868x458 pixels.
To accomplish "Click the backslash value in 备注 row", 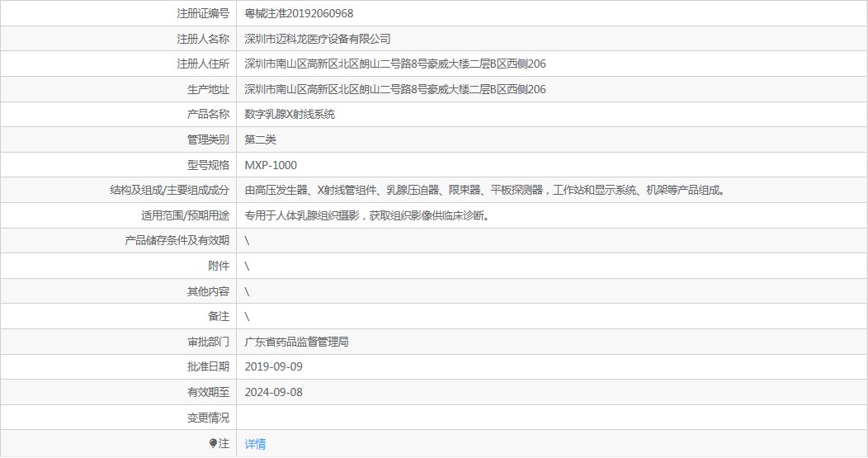I will [x=247, y=316].
